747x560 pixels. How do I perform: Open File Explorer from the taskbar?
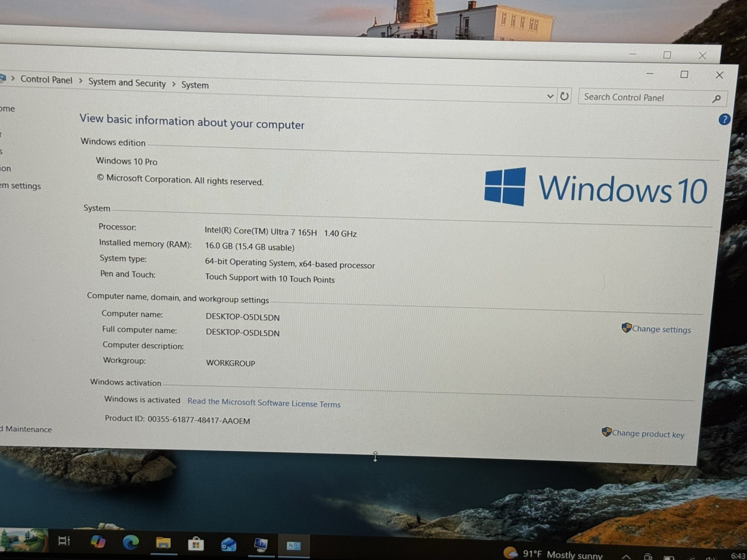pos(163,543)
